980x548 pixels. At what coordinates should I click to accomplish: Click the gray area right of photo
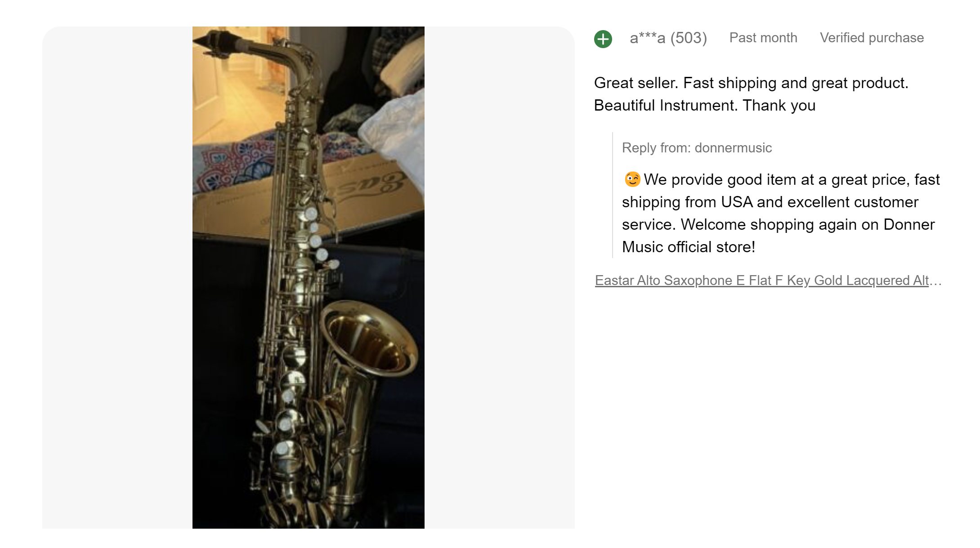(x=500, y=277)
